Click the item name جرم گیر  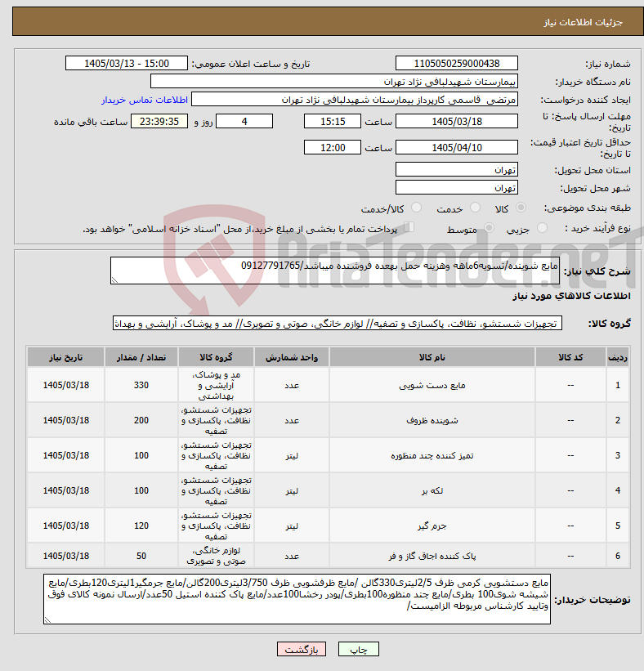pyautogui.click(x=432, y=526)
